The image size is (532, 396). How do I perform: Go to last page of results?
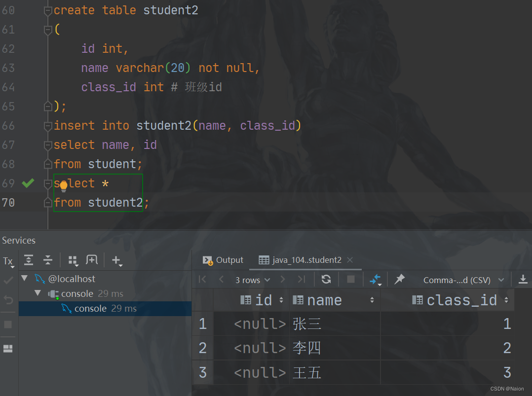301,279
